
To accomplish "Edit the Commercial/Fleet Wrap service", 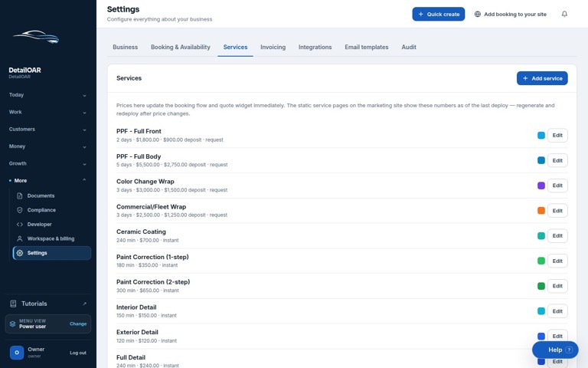I will [557, 211].
